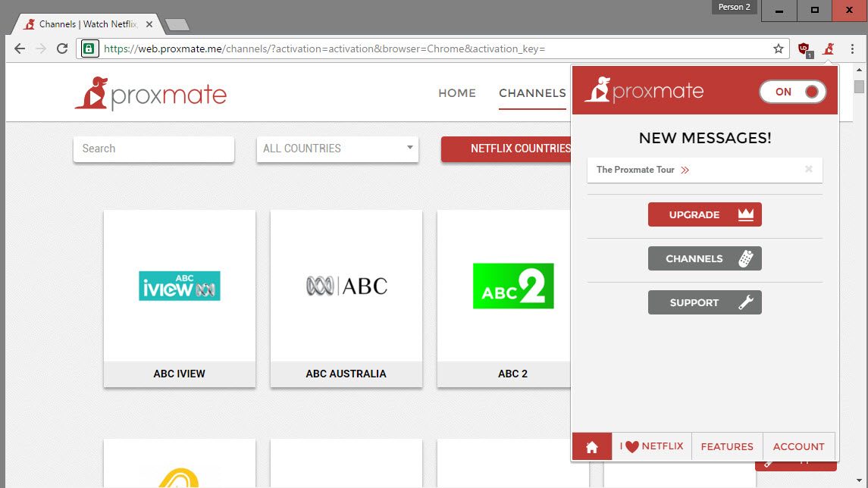Click the UPGRADE button
868x488 pixels.
pos(705,214)
